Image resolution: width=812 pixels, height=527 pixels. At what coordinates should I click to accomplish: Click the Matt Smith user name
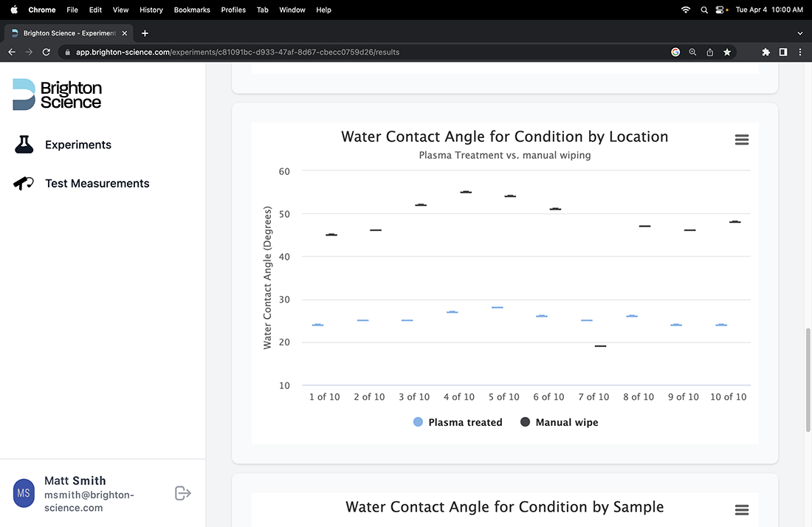[75, 481]
